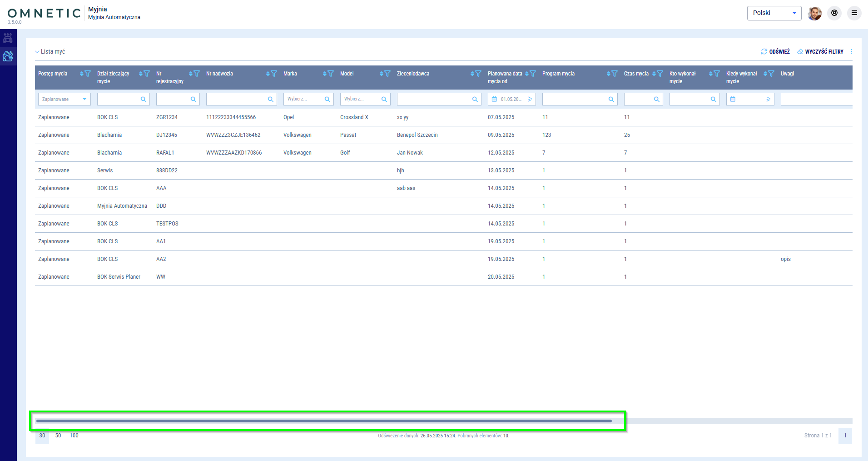Viewport: 868px width, 461px height.
Task: Sort by the Model column arrows
Action: click(382, 74)
